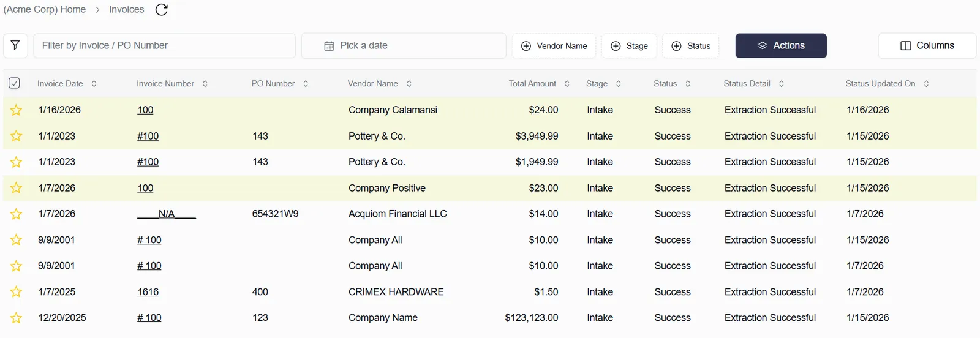Image resolution: width=980 pixels, height=338 pixels.
Task: Open invoice #100 totaling $3,949.99
Action: pos(148,136)
